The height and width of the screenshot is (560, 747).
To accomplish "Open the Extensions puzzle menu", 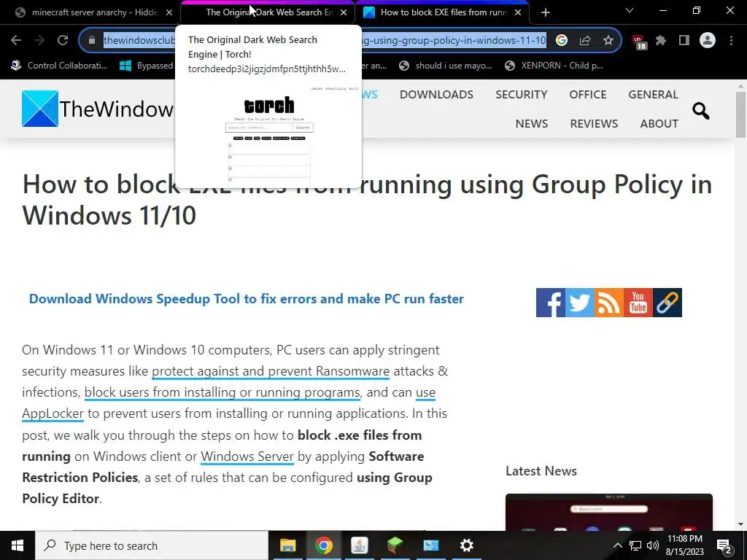I will pos(661,41).
